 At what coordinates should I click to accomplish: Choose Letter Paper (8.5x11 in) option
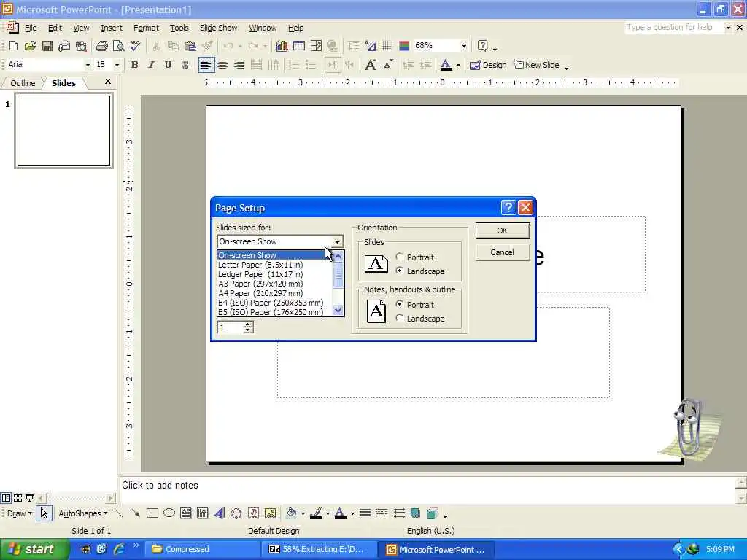(275, 265)
